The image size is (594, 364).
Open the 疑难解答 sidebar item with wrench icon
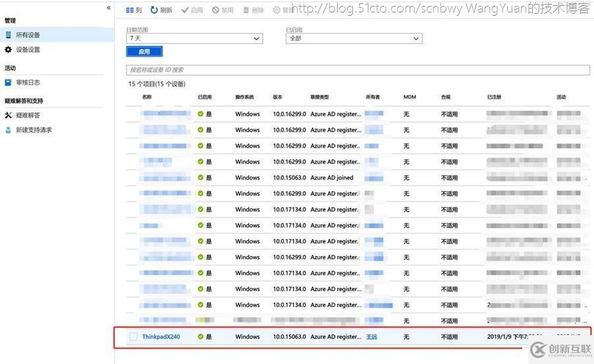22,115
